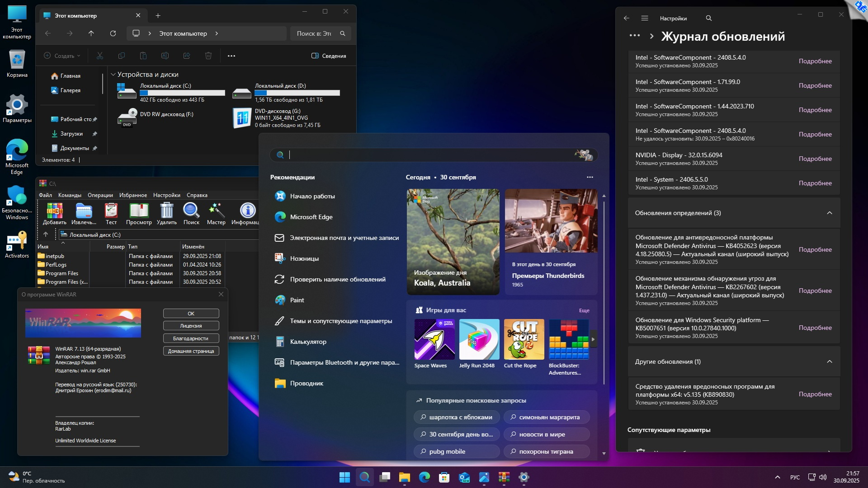Click local disk C: usage bar
This screenshot has height=488, width=868.
[x=182, y=93]
